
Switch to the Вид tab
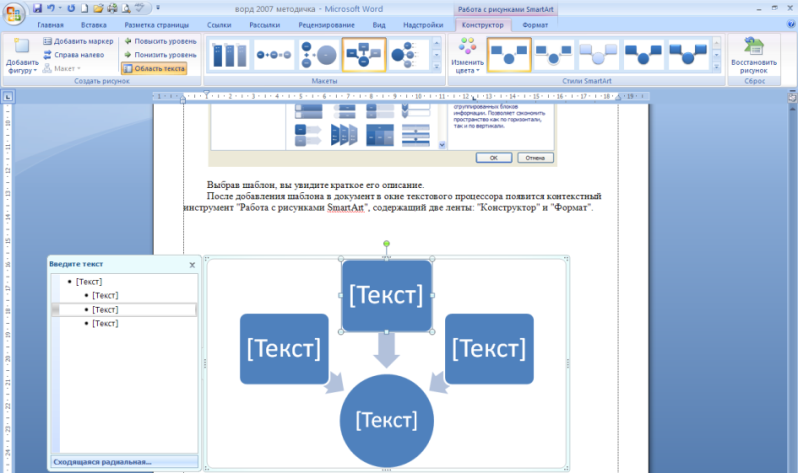[x=379, y=25]
